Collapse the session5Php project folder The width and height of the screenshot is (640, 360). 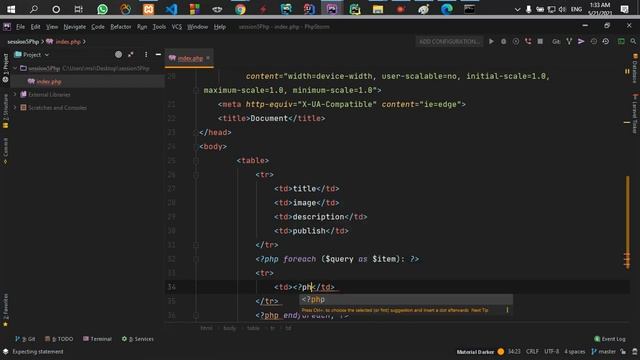(x=16, y=68)
